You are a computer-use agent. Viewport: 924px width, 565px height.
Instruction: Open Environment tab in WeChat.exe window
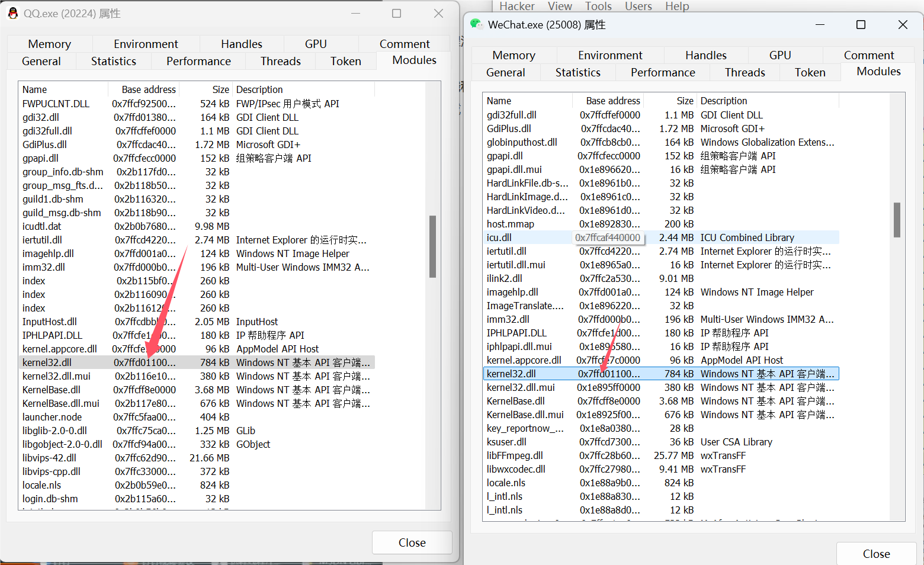610,55
